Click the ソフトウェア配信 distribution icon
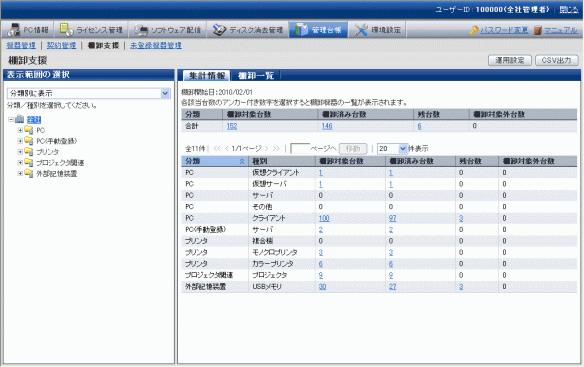Screen dimensions: 584x367 tap(141, 30)
